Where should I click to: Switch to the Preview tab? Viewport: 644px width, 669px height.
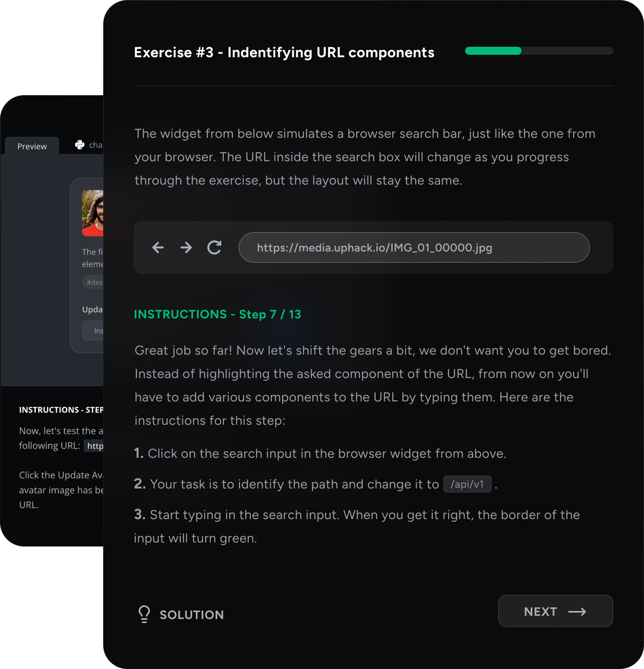tap(32, 146)
